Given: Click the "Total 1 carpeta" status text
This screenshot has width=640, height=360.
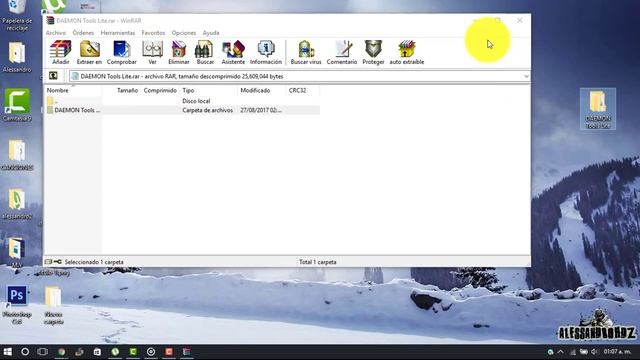Looking at the screenshot, I should click(x=318, y=262).
